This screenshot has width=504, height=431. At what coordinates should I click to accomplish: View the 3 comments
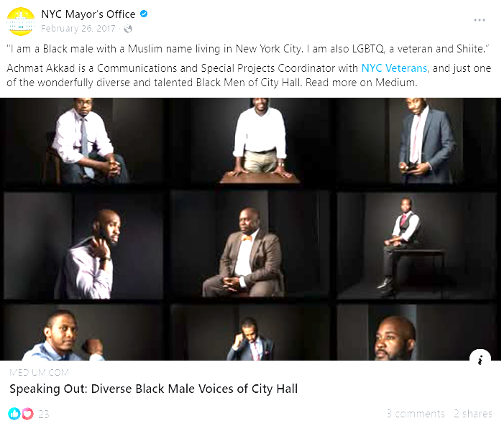click(x=416, y=414)
